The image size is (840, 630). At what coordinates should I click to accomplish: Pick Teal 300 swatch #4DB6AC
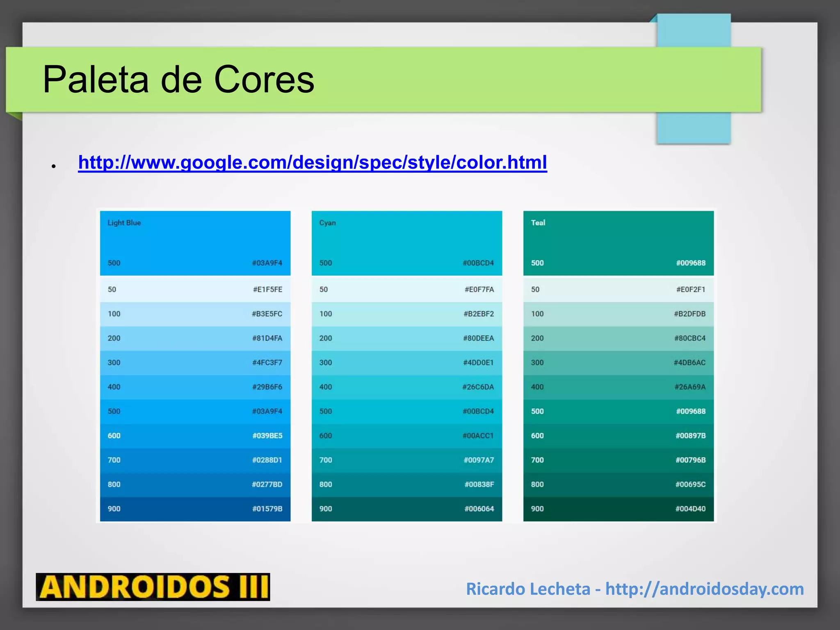point(619,363)
